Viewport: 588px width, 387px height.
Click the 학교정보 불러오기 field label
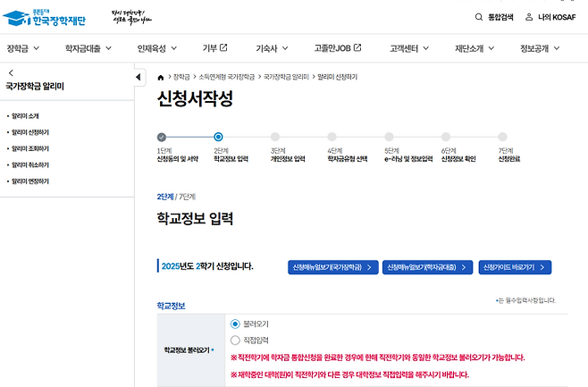pos(187,350)
